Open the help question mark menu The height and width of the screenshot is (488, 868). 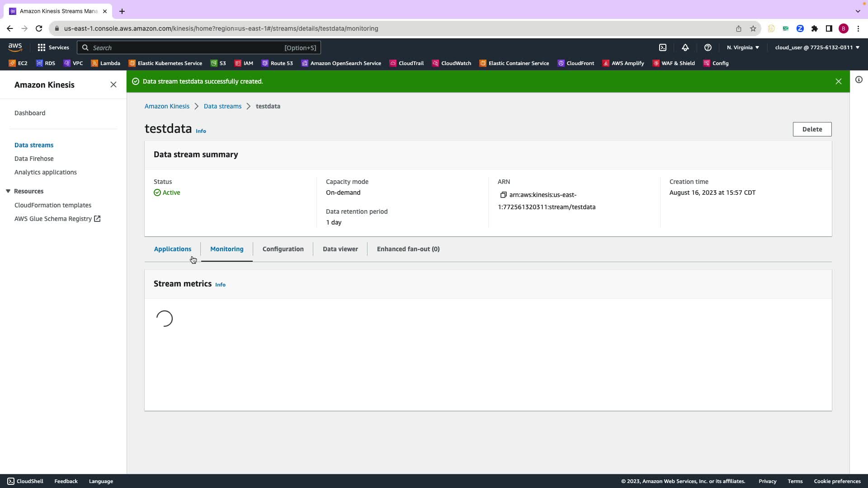pyautogui.click(x=708, y=47)
